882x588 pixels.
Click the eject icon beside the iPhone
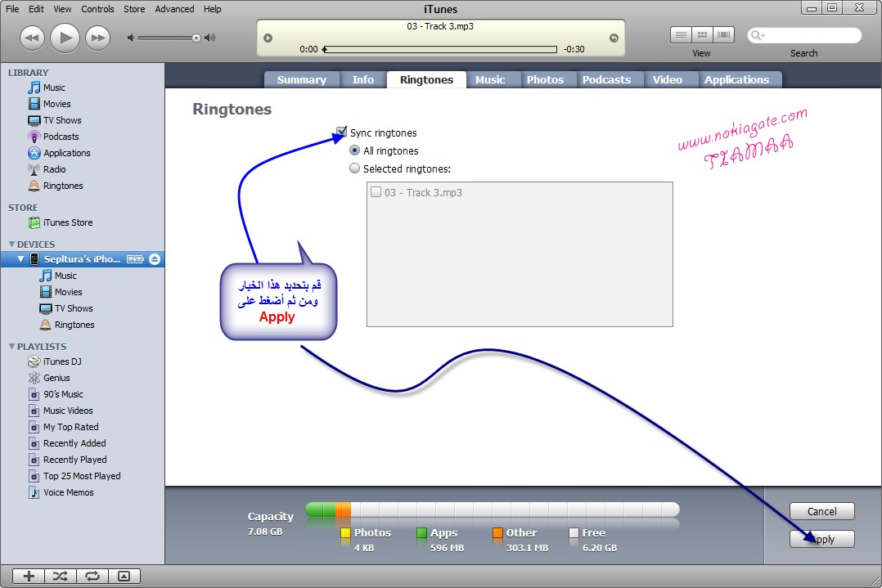pyautogui.click(x=155, y=259)
